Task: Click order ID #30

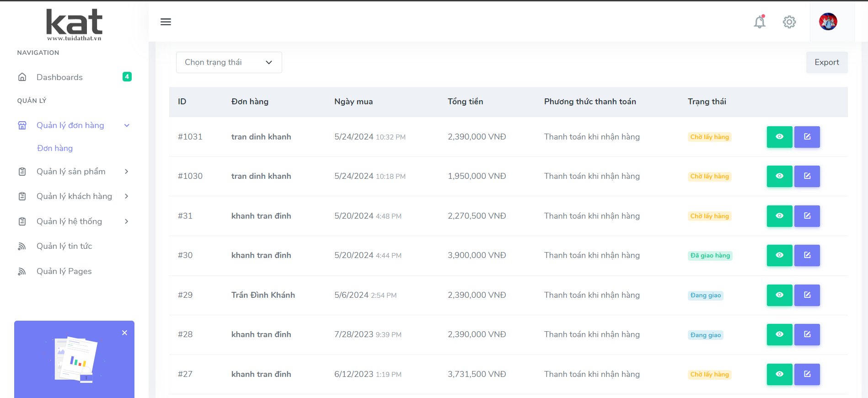Action: [x=185, y=255]
